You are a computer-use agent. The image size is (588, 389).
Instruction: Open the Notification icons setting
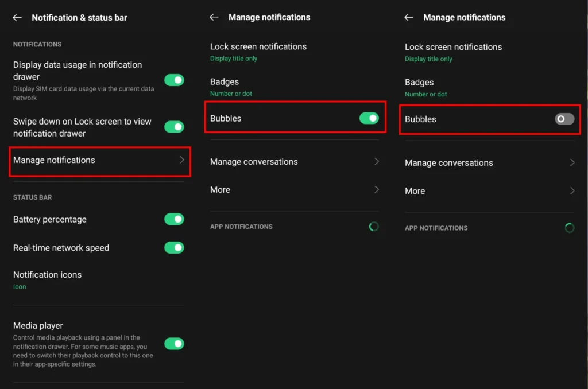pos(48,278)
